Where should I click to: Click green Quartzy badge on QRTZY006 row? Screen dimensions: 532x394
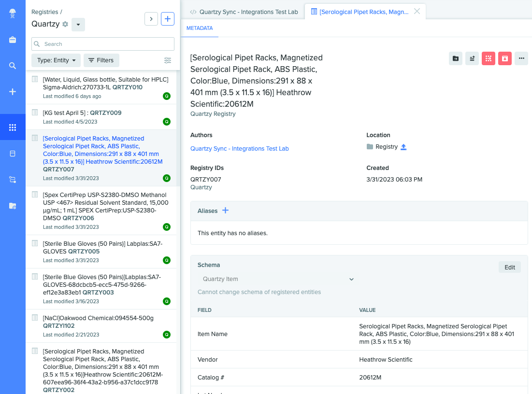click(167, 227)
